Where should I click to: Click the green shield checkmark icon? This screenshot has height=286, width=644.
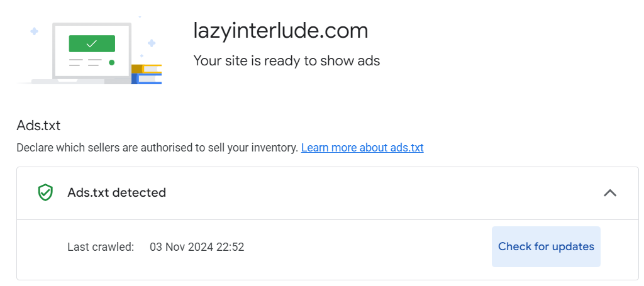[45, 193]
